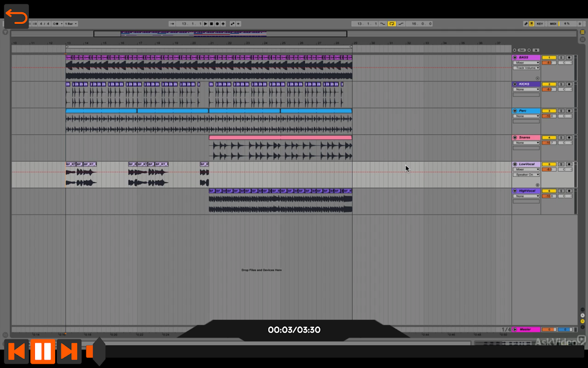Image resolution: width=588 pixels, height=368 pixels.
Task: Collapse the BASS track with its fold triangle
Action: (515, 57)
